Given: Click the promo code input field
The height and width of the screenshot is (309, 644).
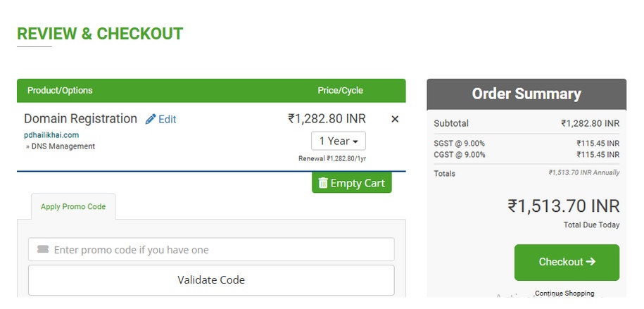Looking at the screenshot, I should [x=211, y=249].
